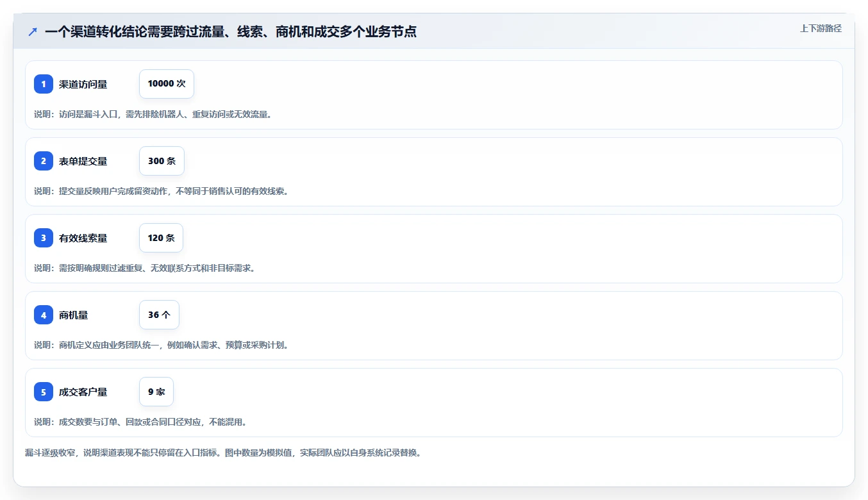Select the 表单提交量 label
Image resolution: width=868 pixels, height=500 pixels.
(83, 161)
